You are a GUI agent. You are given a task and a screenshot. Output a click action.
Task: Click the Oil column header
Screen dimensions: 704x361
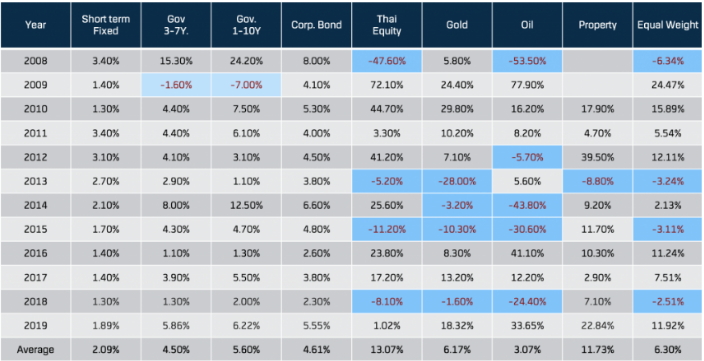coord(527,25)
